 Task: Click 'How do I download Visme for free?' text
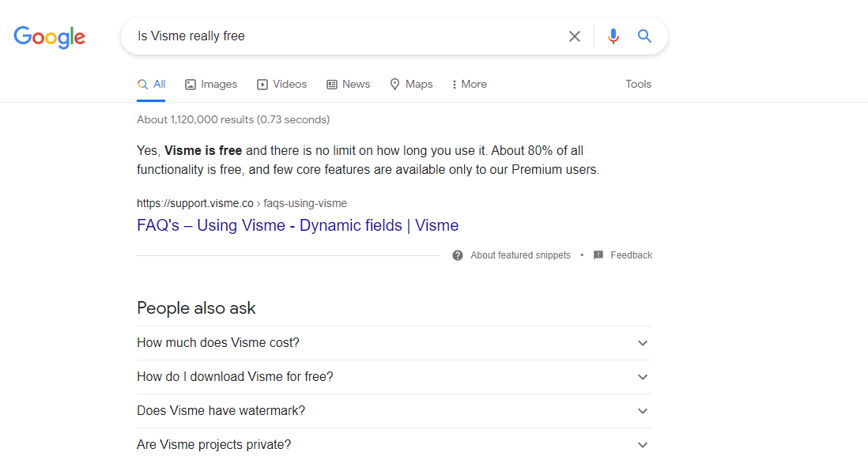(236, 376)
